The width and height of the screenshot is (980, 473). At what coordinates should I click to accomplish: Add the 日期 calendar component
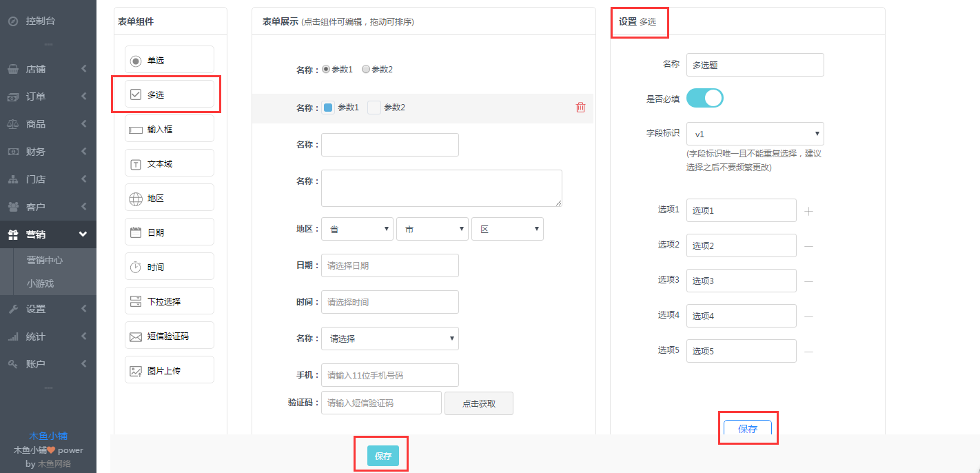pyautogui.click(x=169, y=232)
